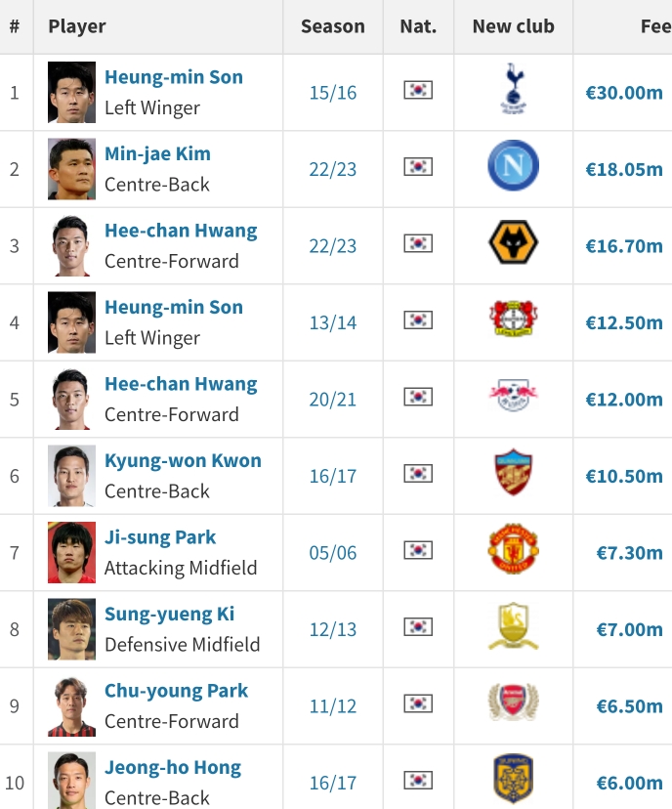Viewport: 672px width, 809px height.
Task: Open the Kyung-won Kwon player link
Action: tap(183, 460)
